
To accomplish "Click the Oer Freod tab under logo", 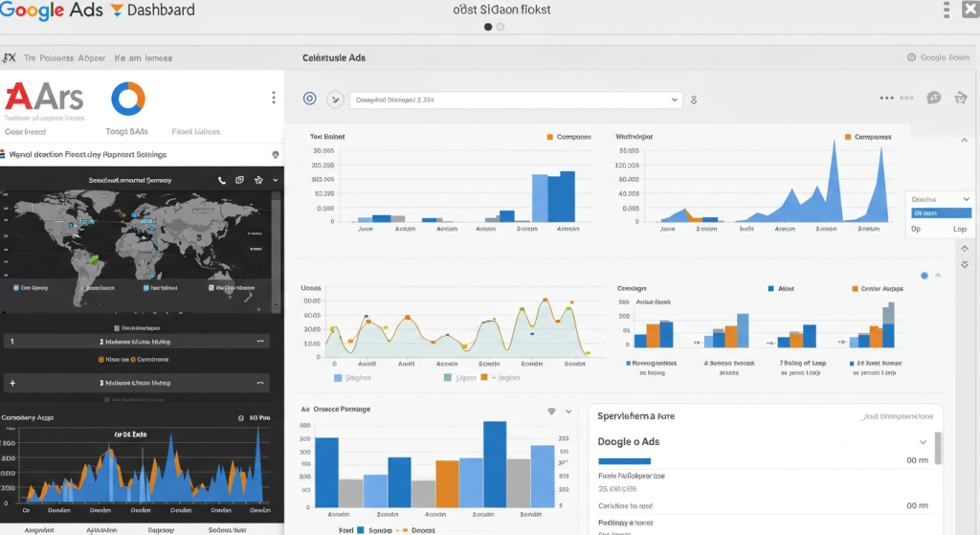I will point(26,132).
